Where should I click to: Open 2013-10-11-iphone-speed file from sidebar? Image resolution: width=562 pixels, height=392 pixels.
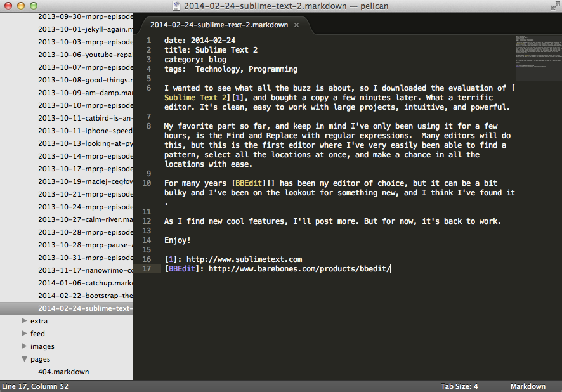coord(85,131)
